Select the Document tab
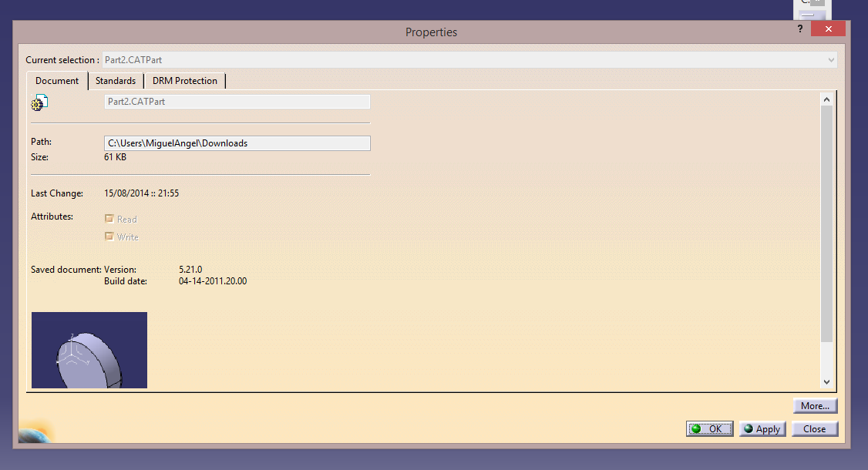Viewport: 868px width, 470px height. coord(57,81)
